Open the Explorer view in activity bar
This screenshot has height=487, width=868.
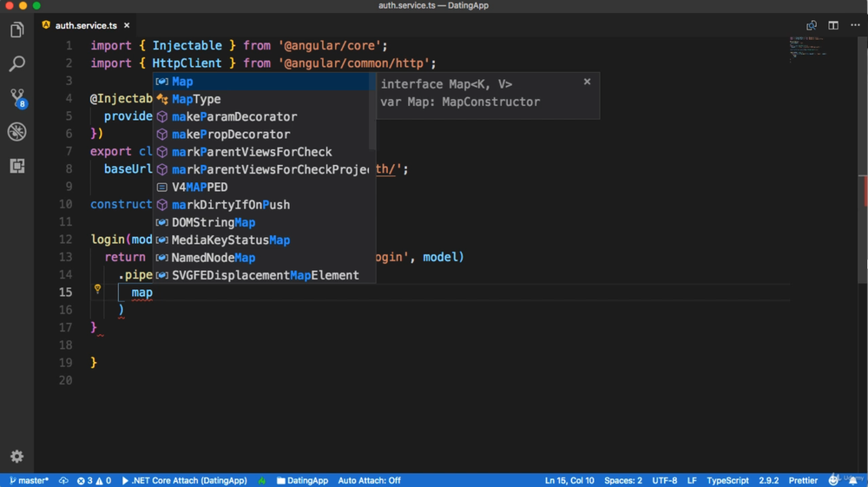pos(17,30)
